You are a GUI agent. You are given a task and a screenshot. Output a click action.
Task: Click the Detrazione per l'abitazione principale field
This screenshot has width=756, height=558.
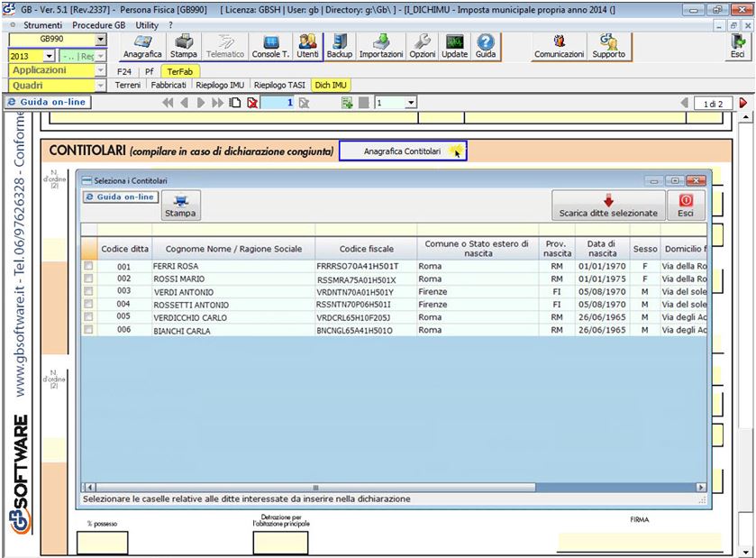pyautogui.click(x=280, y=543)
